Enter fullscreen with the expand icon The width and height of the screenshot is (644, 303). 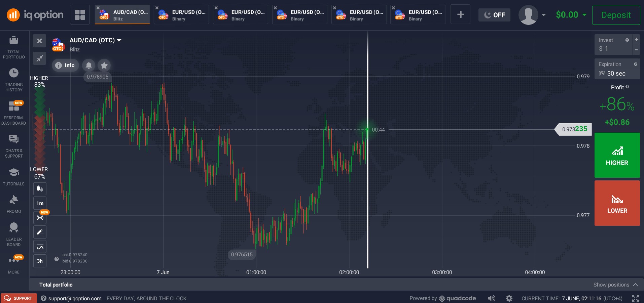[636, 298]
